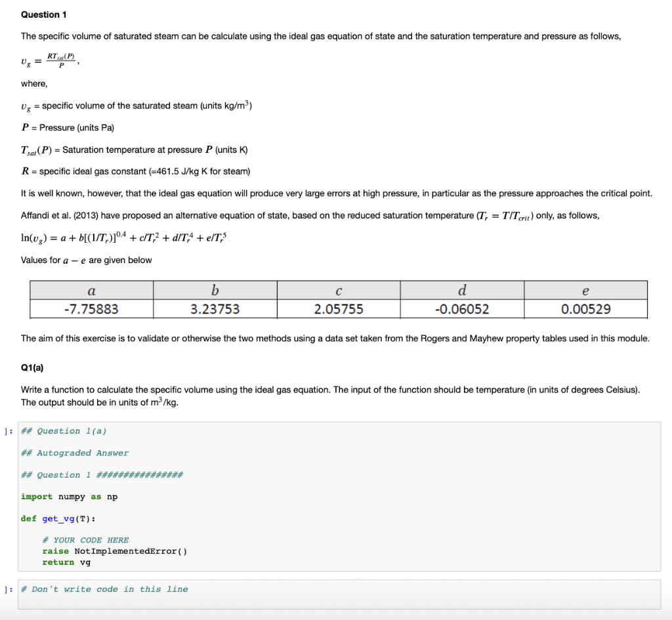Image resolution: width=672 pixels, height=620 pixels.
Task: Click the 'import numpy as np' code line
Action: point(69,497)
